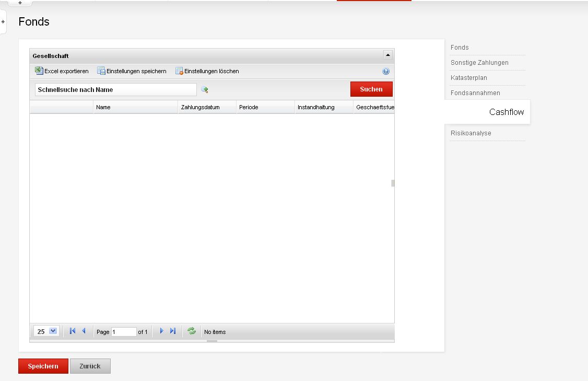Open Sonstige Zahlungen in side menu
Image resolution: width=588 pixels, height=381 pixels.
tap(479, 63)
